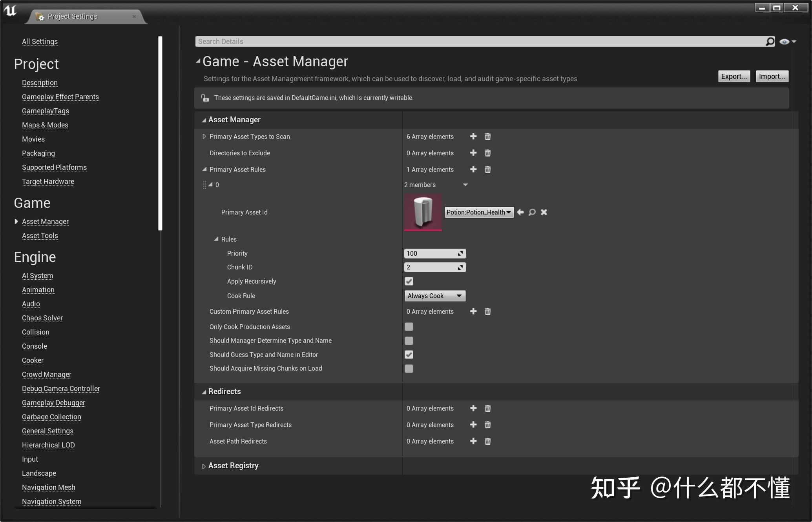Disable the Apply Recursively checkbox
This screenshot has height=522, width=812.
(x=409, y=281)
